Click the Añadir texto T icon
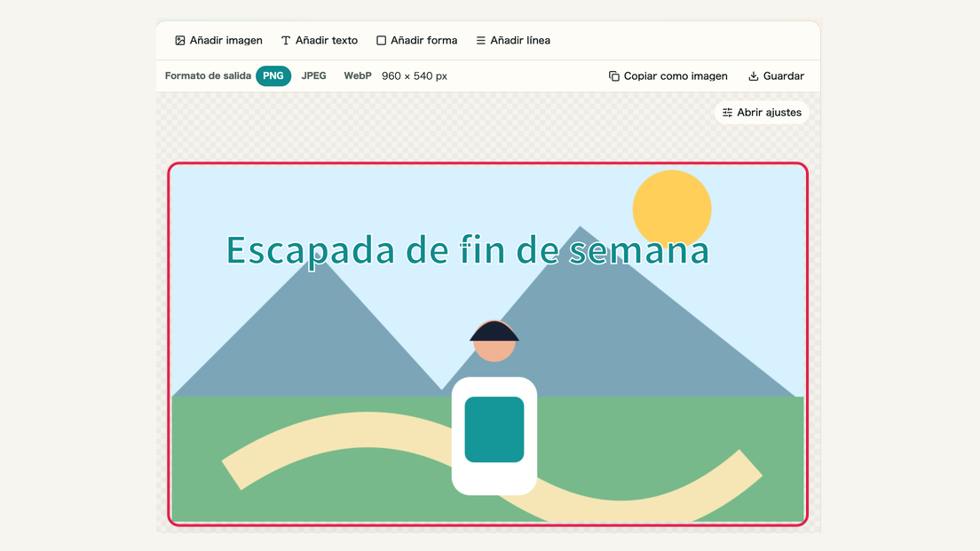The height and width of the screenshot is (551, 980). pyautogui.click(x=286, y=41)
